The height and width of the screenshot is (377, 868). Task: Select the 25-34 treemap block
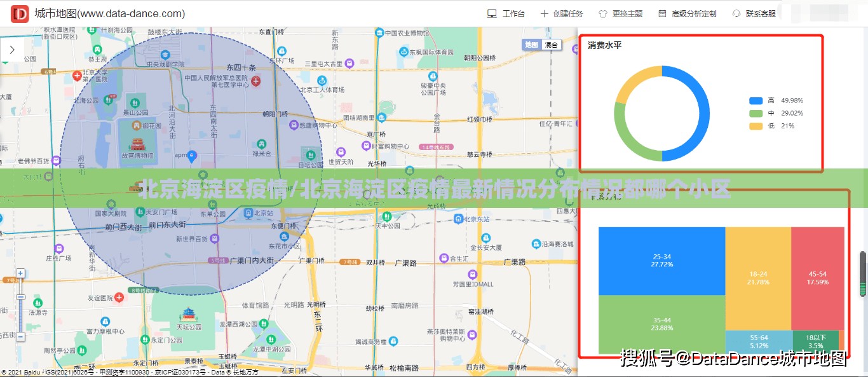[x=661, y=261]
